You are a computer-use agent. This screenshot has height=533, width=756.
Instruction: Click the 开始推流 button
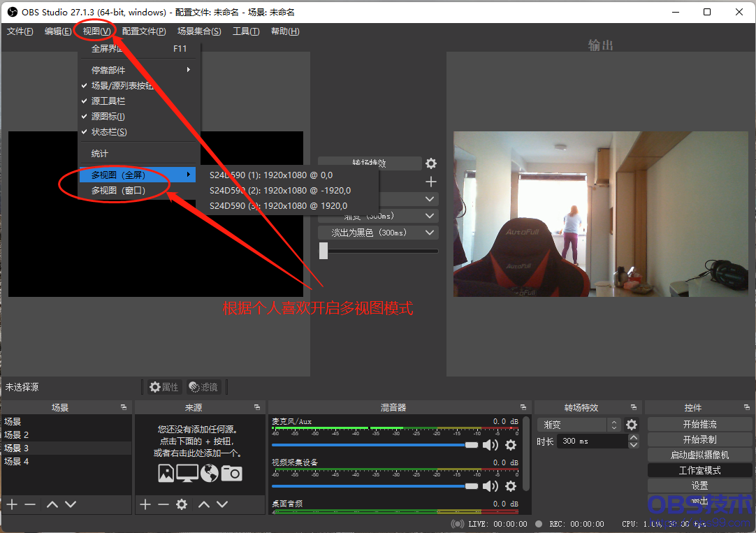699,424
